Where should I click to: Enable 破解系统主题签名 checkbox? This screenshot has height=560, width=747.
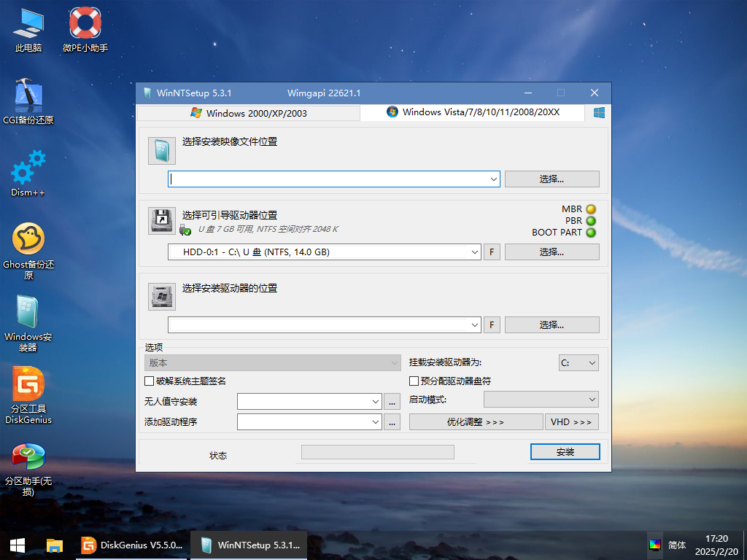(x=149, y=381)
